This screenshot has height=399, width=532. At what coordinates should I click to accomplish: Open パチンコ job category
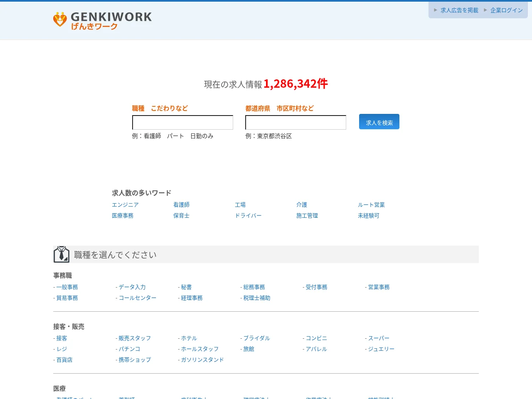tap(129, 349)
